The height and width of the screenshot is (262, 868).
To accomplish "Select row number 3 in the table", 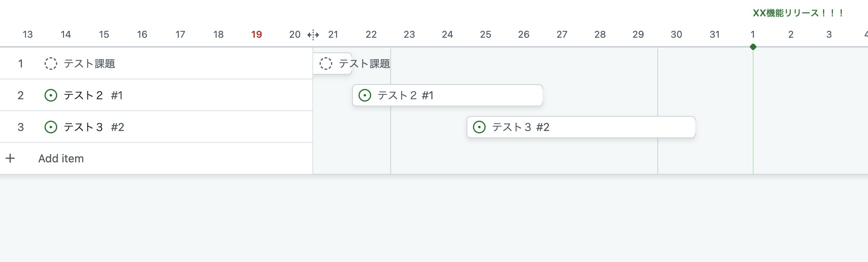I will (x=21, y=127).
